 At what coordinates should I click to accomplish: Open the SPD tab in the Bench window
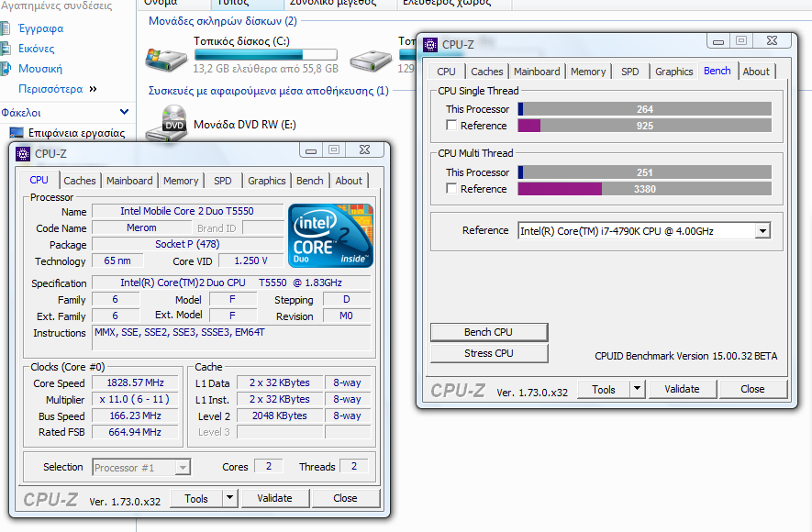pos(629,72)
